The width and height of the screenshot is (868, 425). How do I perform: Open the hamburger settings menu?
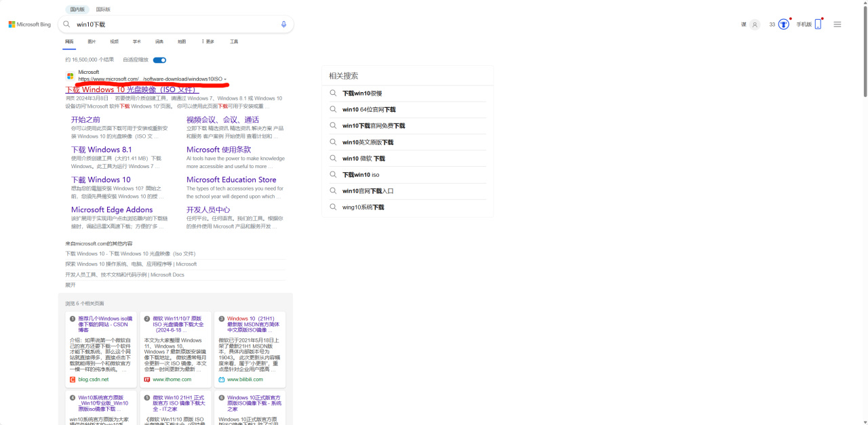837,24
